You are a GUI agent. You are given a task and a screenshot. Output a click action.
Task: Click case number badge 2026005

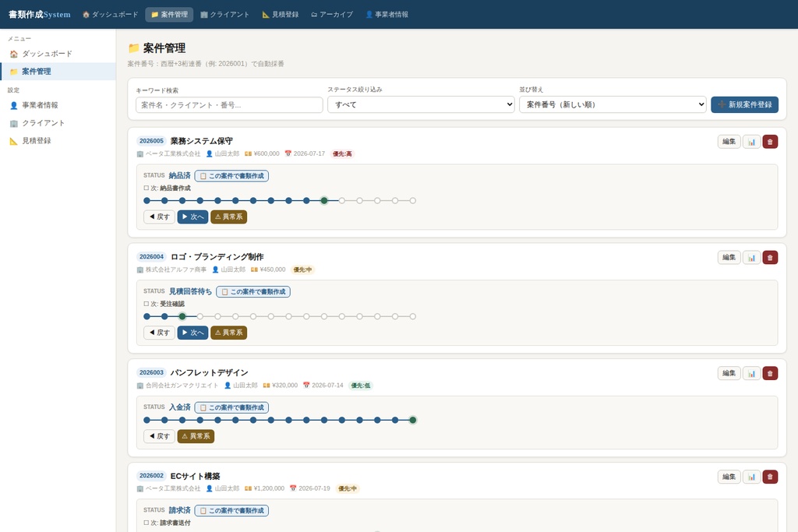click(x=152, y=141)
